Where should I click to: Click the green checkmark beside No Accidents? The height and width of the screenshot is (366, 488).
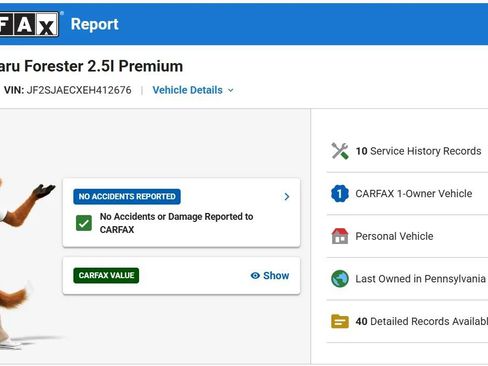coord(84,223)
